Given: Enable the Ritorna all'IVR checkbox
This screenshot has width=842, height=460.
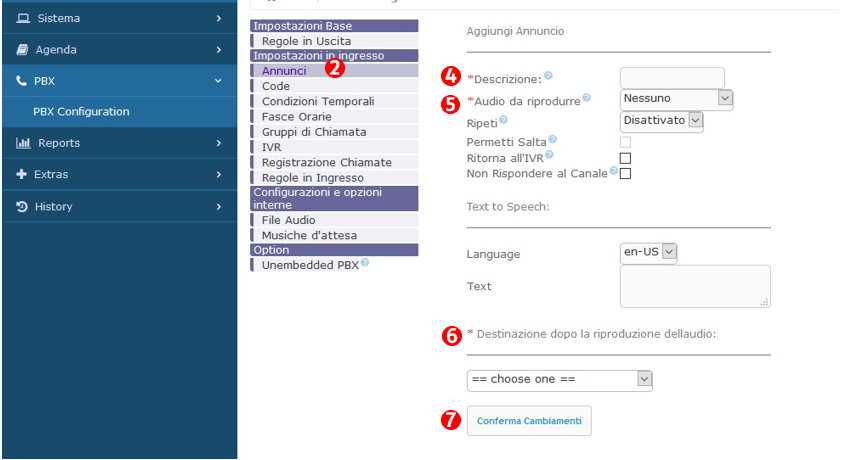Looking at the screenshot, I should (625, 158).
